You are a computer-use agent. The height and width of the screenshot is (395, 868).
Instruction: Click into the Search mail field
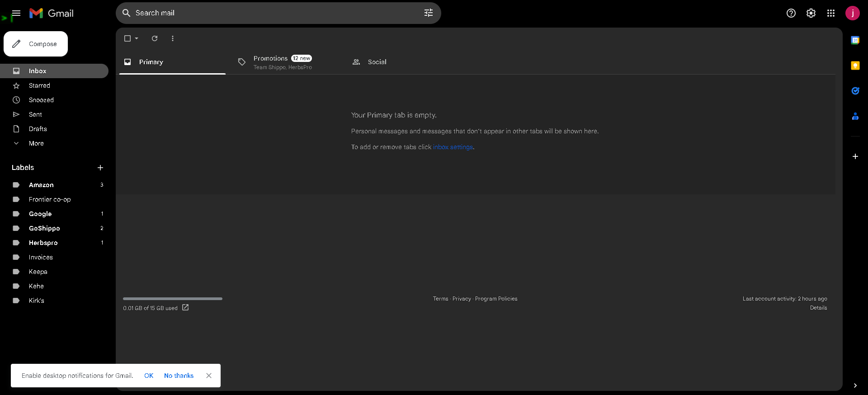click(x=278, y=13)
